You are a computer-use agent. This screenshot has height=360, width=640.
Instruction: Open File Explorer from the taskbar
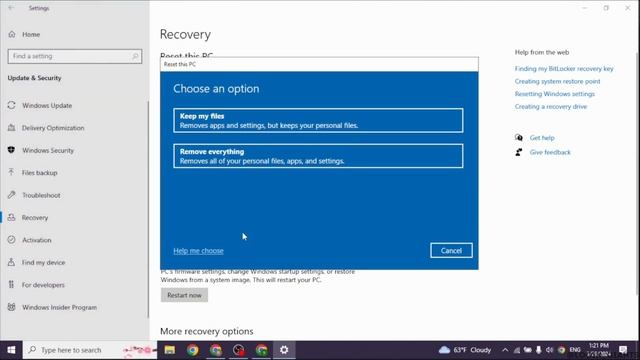(x=170, y=350)
